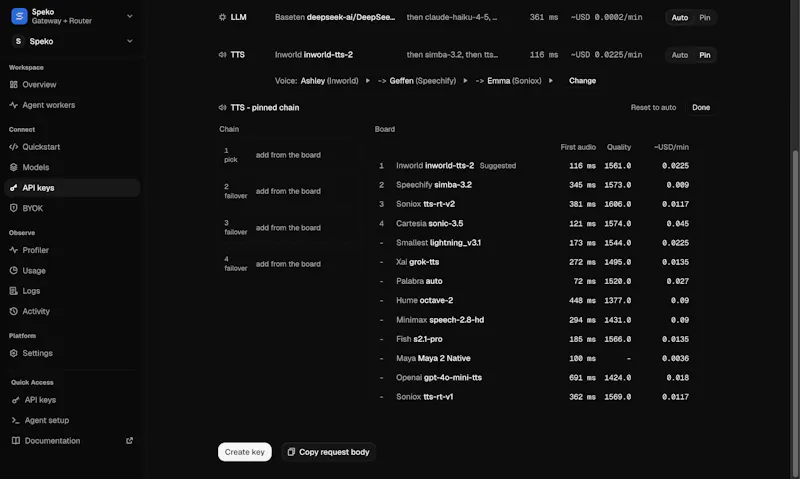Click the Quick Access key icon
Viewport: 800px width, 479px height.
point(16,400)
